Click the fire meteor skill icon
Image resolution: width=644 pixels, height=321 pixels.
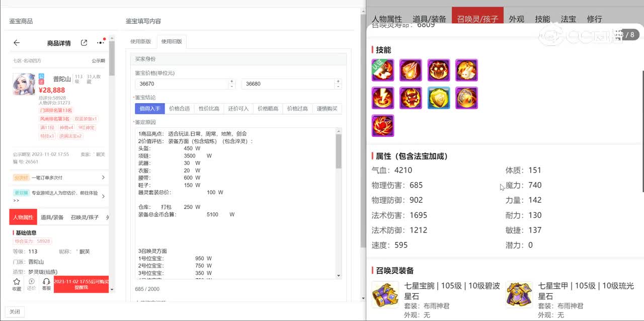pos(411,70)
